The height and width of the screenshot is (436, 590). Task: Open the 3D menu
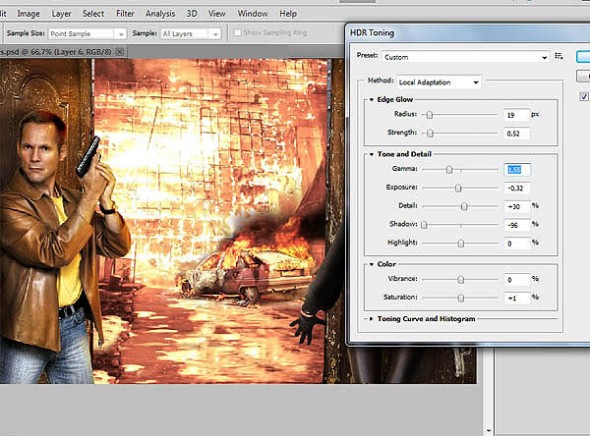pos(192,14)
